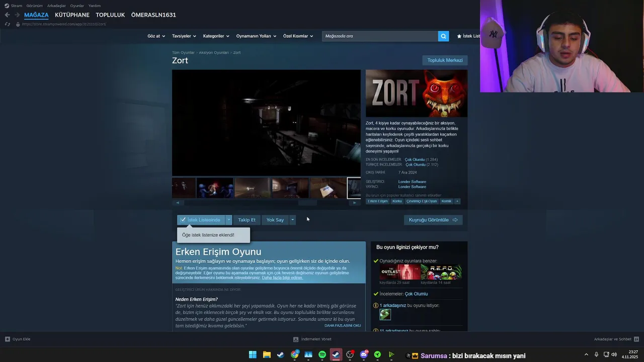Open the R.E.P.O. similar game image
The width and height of the screenshot is (644, 362).
pyautogui.click(x=441, y=272)
